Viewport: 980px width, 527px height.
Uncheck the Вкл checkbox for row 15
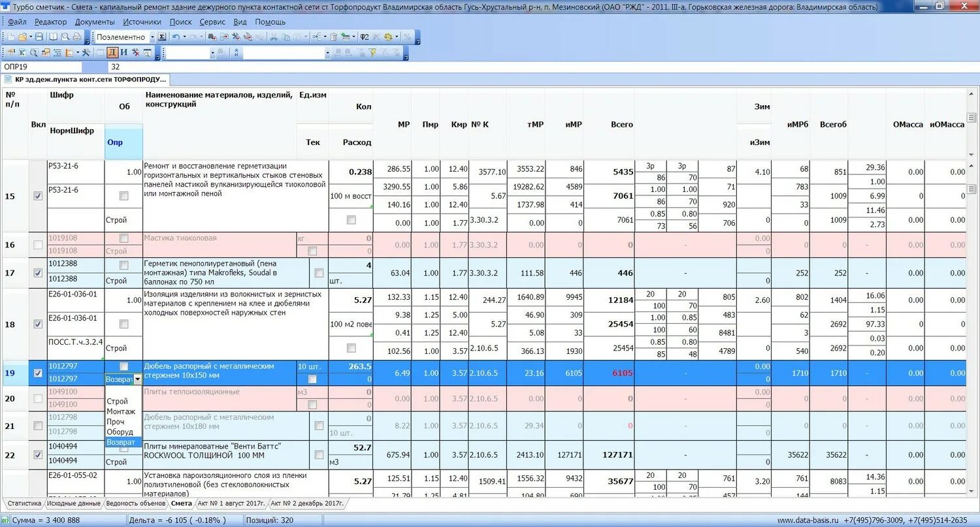click(x=38, y=196)
